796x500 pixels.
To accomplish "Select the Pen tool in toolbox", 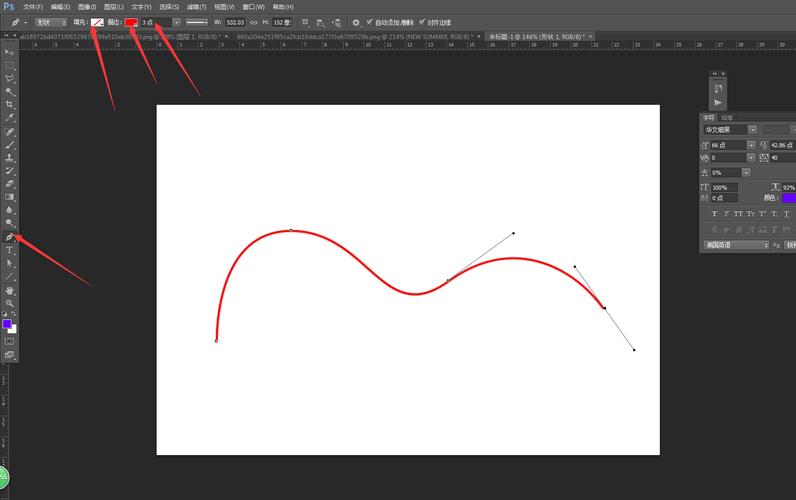I will pyautogui.click(x=9, y=237).
